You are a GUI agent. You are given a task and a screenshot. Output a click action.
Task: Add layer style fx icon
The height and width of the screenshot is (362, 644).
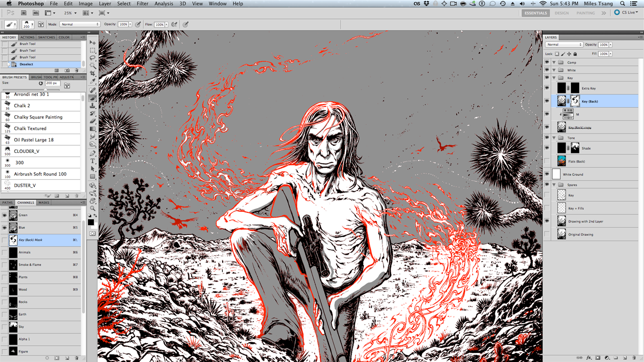pos(589,357)
